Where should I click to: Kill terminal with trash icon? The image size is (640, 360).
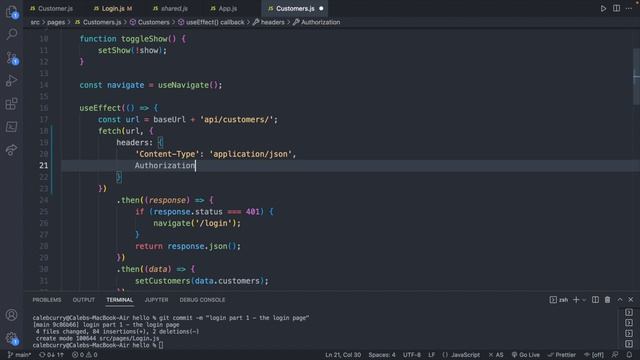607,300
